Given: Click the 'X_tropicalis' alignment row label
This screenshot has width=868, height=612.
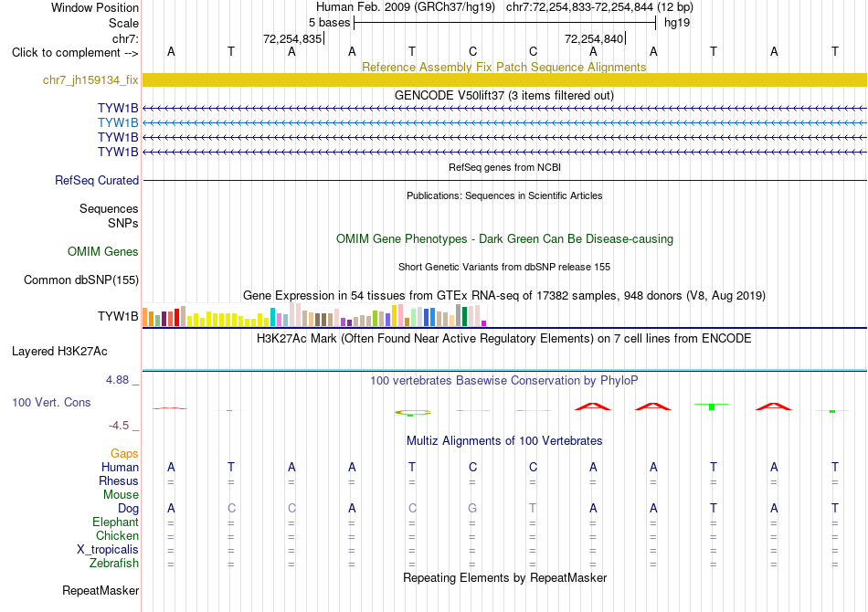Looking at the screenshot, I should coord(108,550).
